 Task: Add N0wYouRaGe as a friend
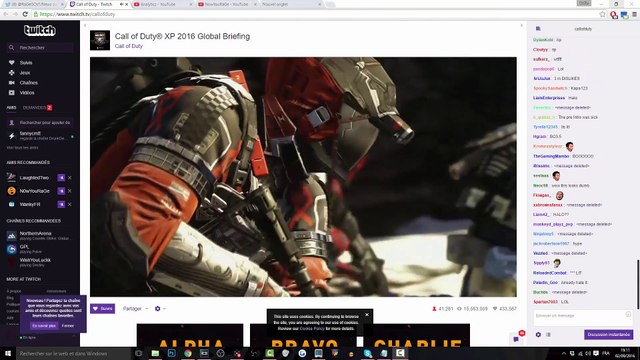click(61, 191)
